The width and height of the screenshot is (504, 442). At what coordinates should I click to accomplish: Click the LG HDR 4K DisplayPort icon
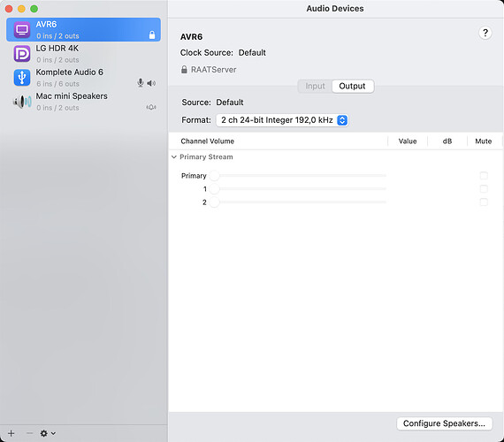pos(22,54)
